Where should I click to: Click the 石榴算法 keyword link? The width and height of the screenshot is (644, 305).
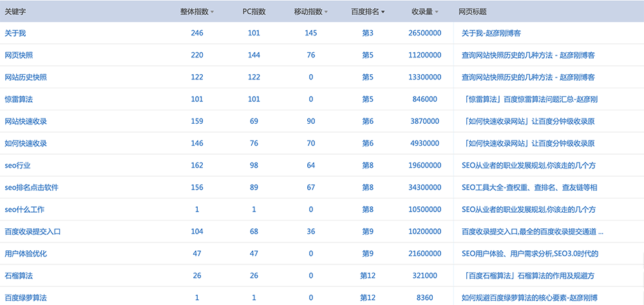pyautogui.click(x=19, y=275)
